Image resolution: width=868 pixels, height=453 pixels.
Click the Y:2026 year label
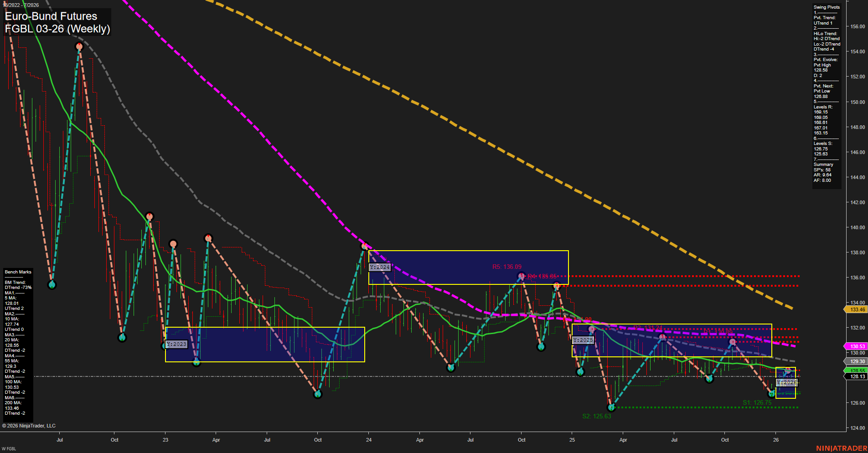[x=786, y=383]
